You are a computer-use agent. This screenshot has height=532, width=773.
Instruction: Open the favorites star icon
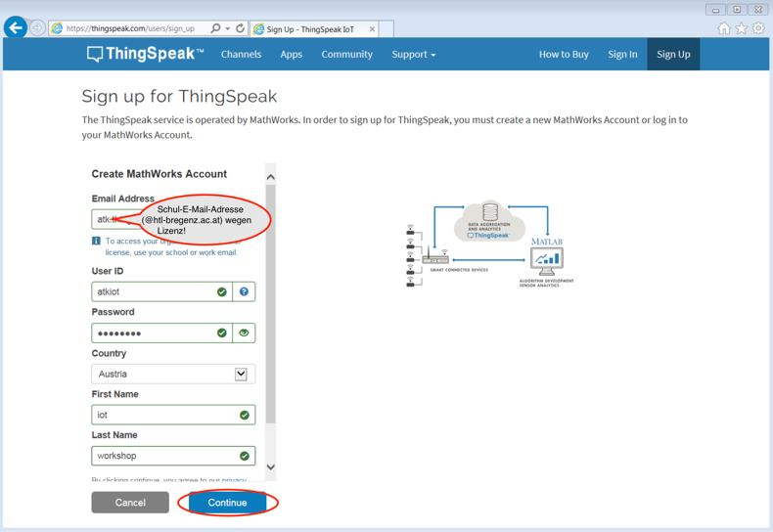click(x=741, y=28)
